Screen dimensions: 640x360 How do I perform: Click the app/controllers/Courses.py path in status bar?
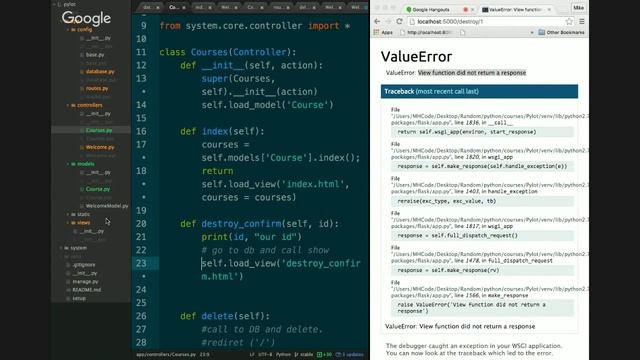[x=166, y=354]
